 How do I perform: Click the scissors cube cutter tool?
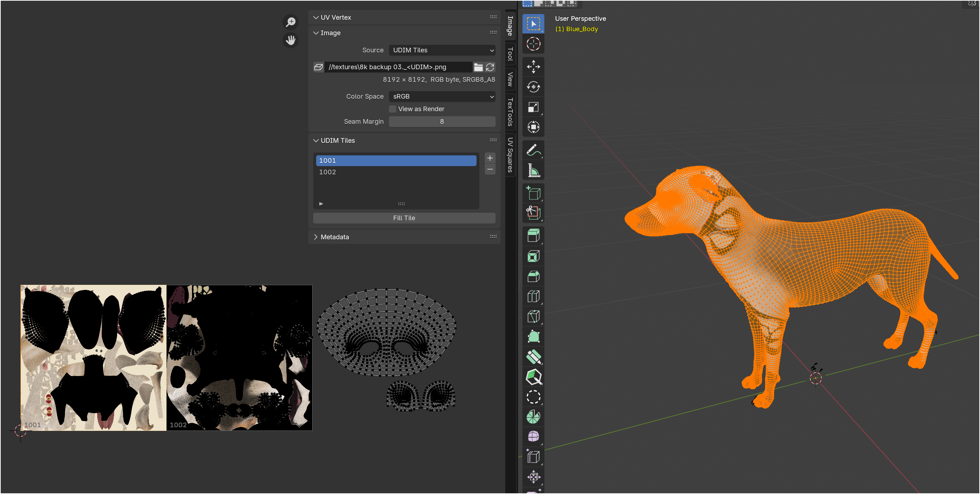tap(533, 213)
